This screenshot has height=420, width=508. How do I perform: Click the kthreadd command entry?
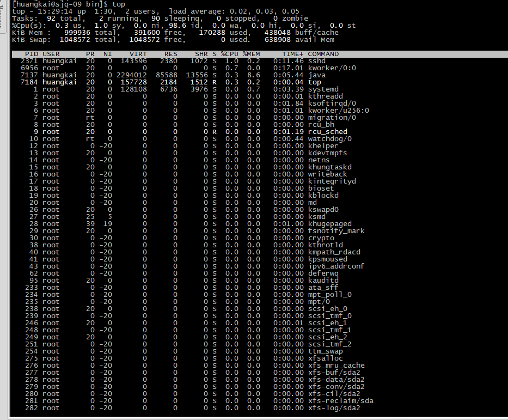[325, 96]
